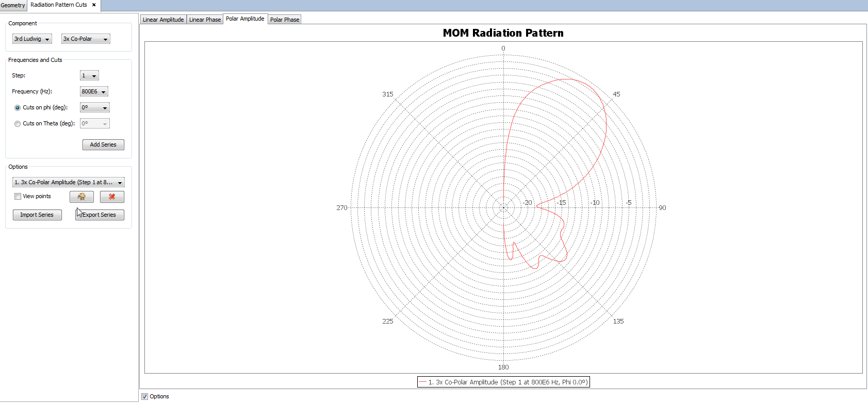
Task: Open the series selection dropdown in Options
Action: tap(68, 182)
